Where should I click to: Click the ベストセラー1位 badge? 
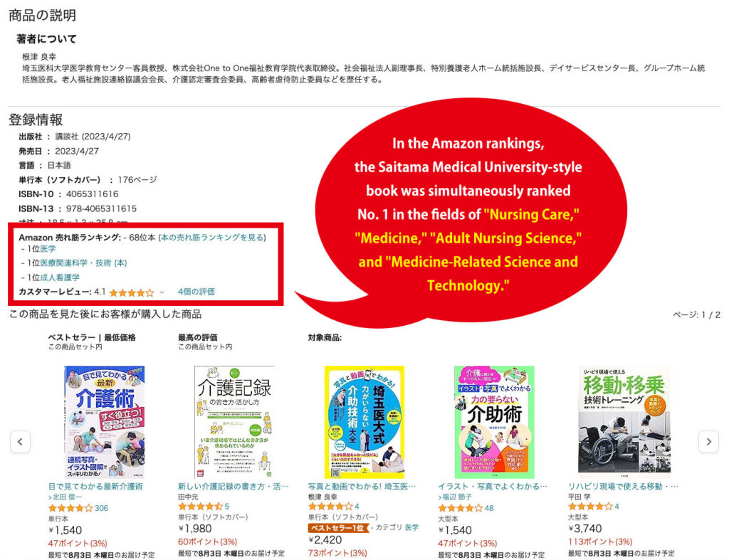point(337,528)
